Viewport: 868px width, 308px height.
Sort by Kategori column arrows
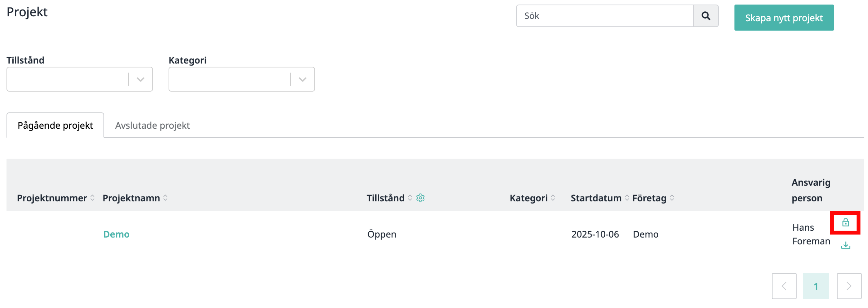(553, 198)
